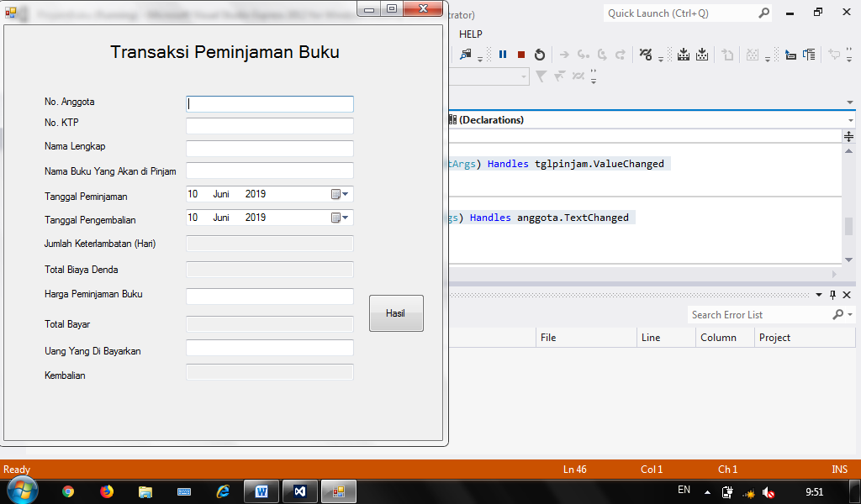Click the muted volume icon in system tray
Viewport: 861px width, 504px height.
point(769,492)
